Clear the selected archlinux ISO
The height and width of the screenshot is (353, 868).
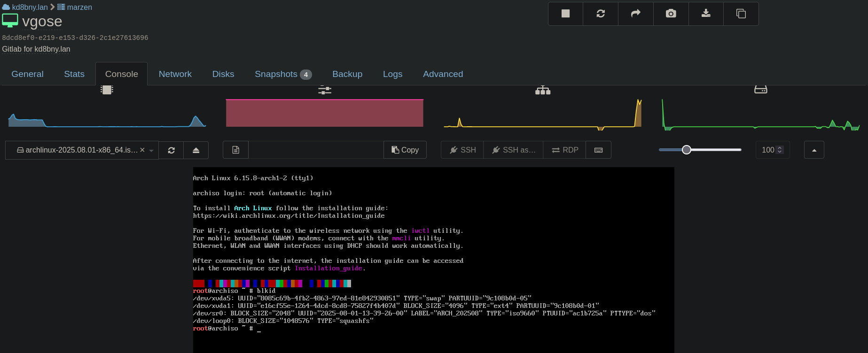coord(142,150)
